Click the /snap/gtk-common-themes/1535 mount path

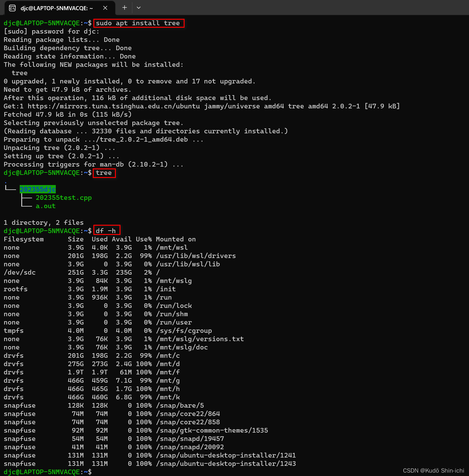(x=212, y=430)
